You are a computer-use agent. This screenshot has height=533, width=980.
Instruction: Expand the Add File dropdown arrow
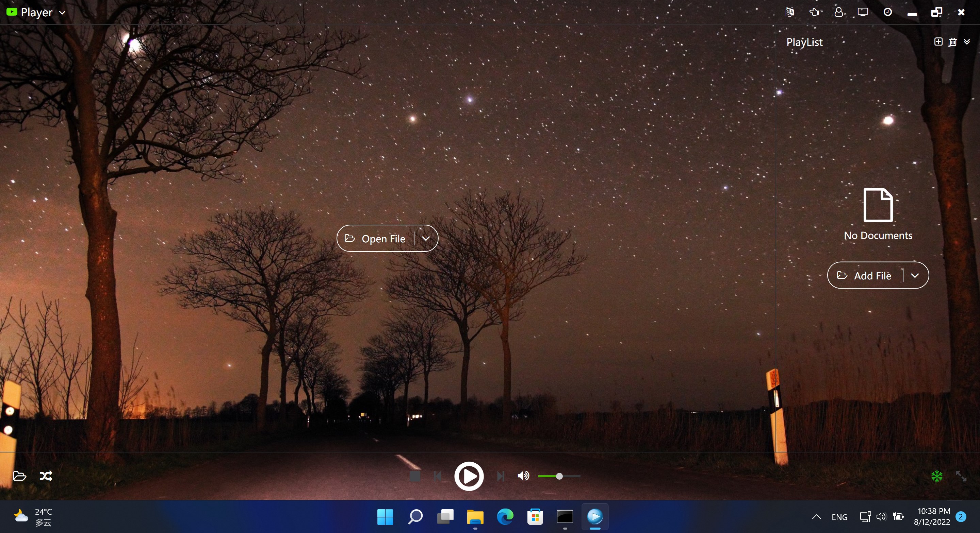tap(915, 276)
